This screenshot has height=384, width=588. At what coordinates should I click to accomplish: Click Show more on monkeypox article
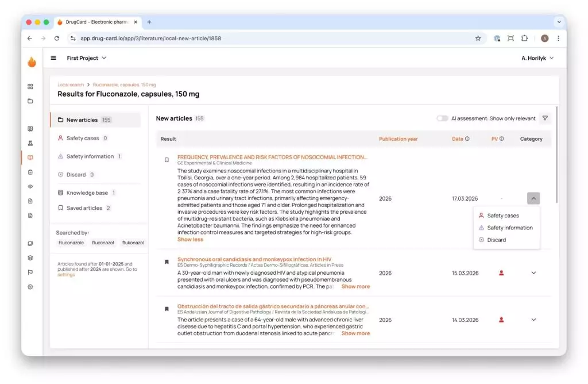[355, 286]
